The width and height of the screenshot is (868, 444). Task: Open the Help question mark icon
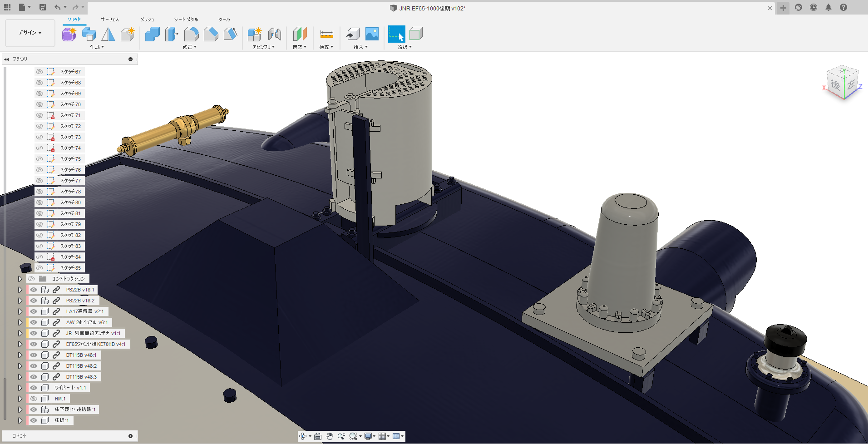click(x=843, y=7)
